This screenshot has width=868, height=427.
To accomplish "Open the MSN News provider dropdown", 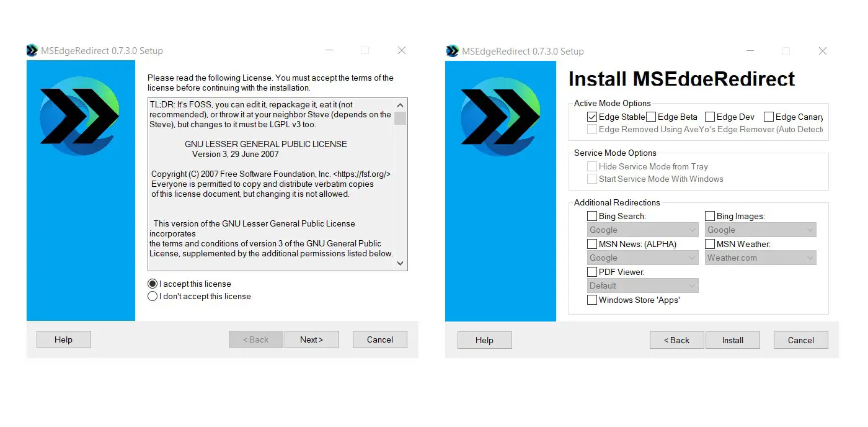I will tap(643, 258).
